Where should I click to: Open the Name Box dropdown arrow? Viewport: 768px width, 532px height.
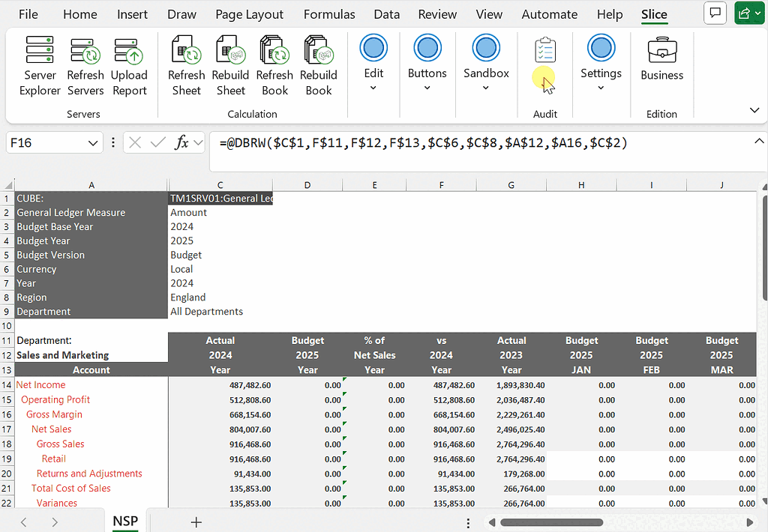click(x=93, y=142)
